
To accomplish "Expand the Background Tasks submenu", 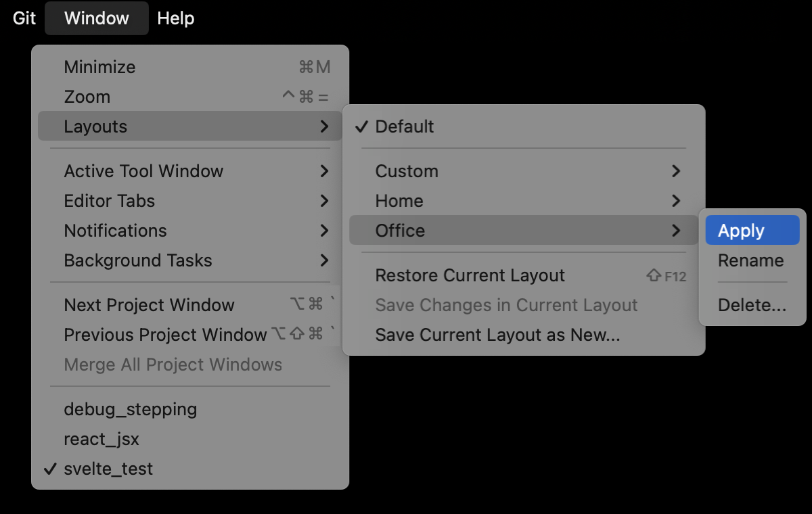I will click(138, 260).
